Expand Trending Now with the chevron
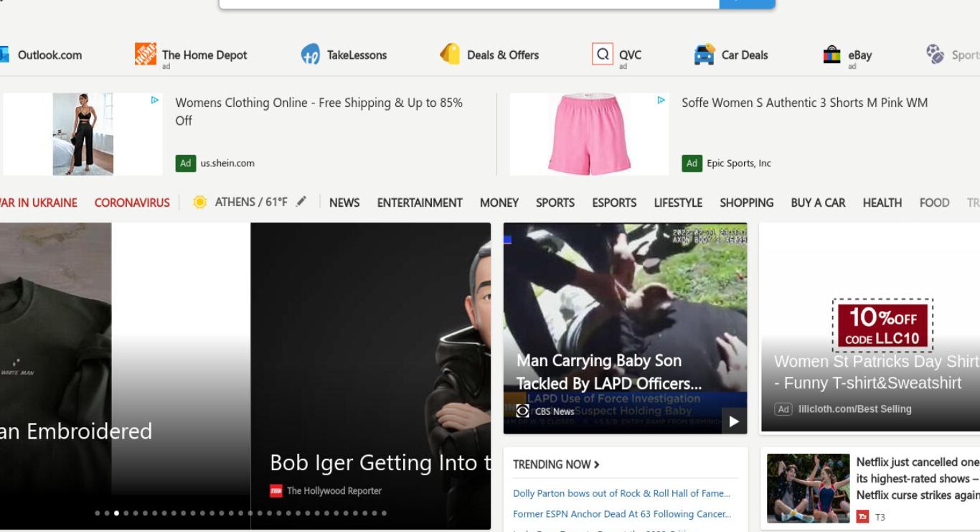The width and height of the screenshot is (980, 532). click(x=597, y=465)
